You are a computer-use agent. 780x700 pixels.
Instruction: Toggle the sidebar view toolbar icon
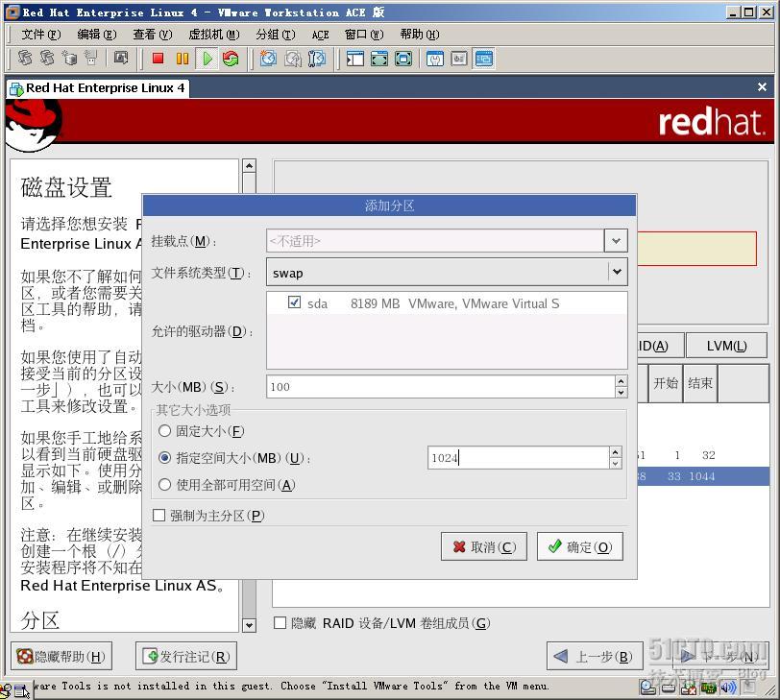354,59
